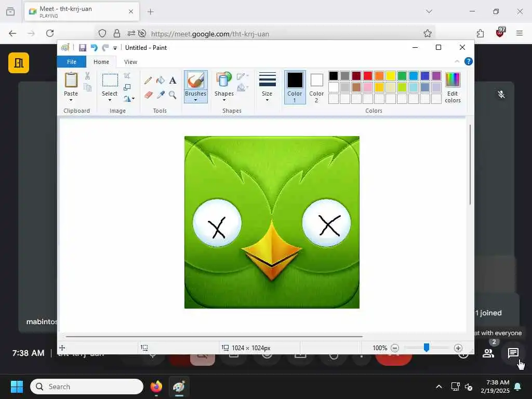Click the Copy icon in Clipboard group
This screenshot has height=399, width=532.
click(87, 87)
